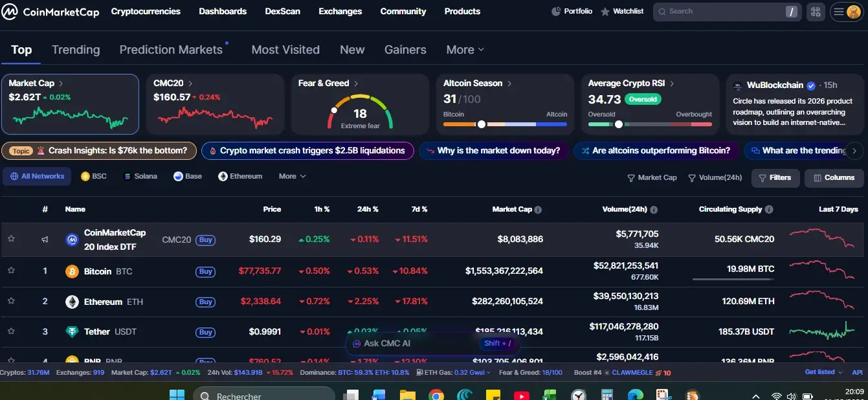The width and height of the screenshot is (868, 400).
Task: Open the Exchanges menu
Action: coord(340,11)
